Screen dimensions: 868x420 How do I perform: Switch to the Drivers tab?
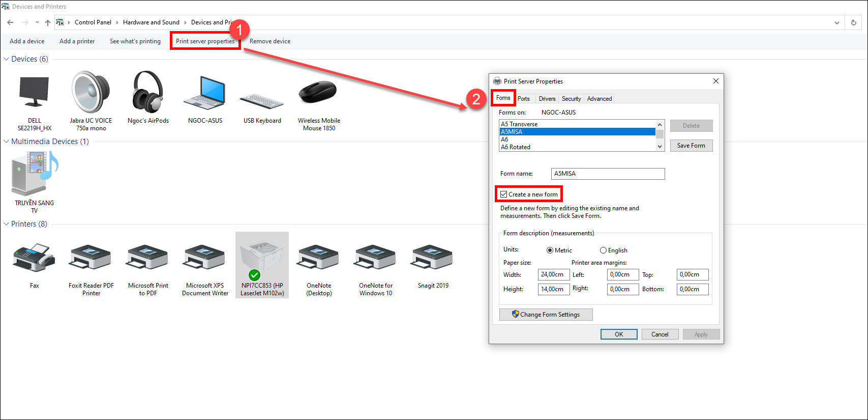[x=547, y=99]
